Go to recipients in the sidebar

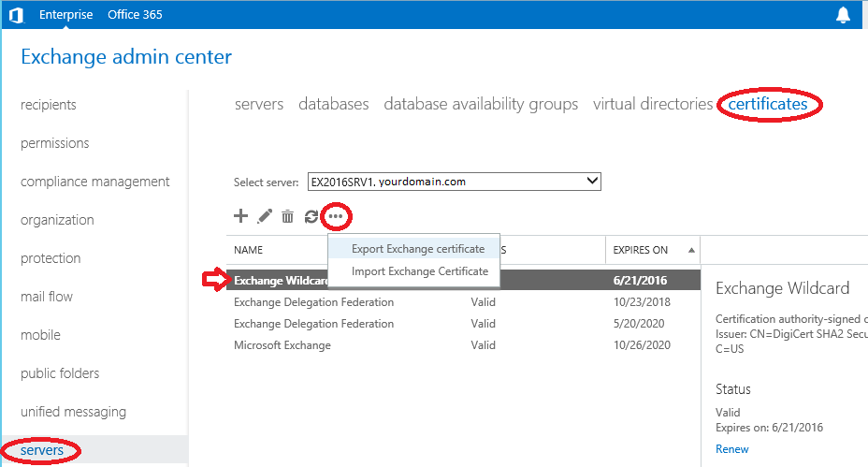pos(48,105)
